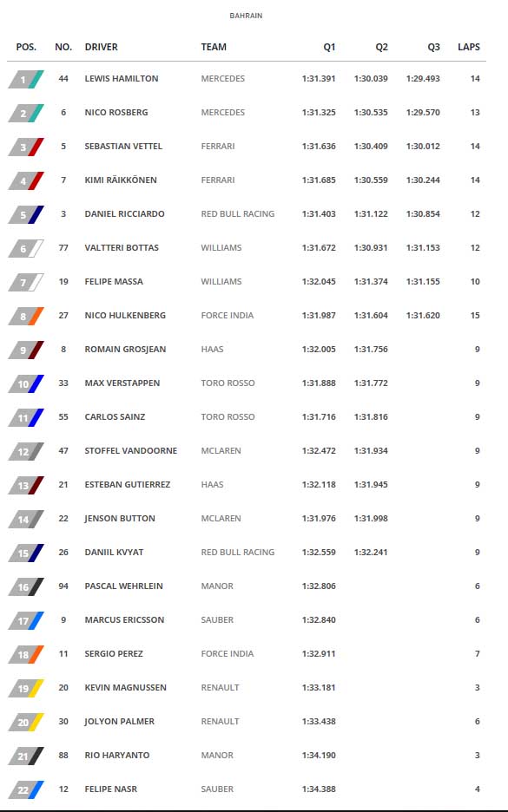Click the position 8 Force India orange badge

point(26,316)
